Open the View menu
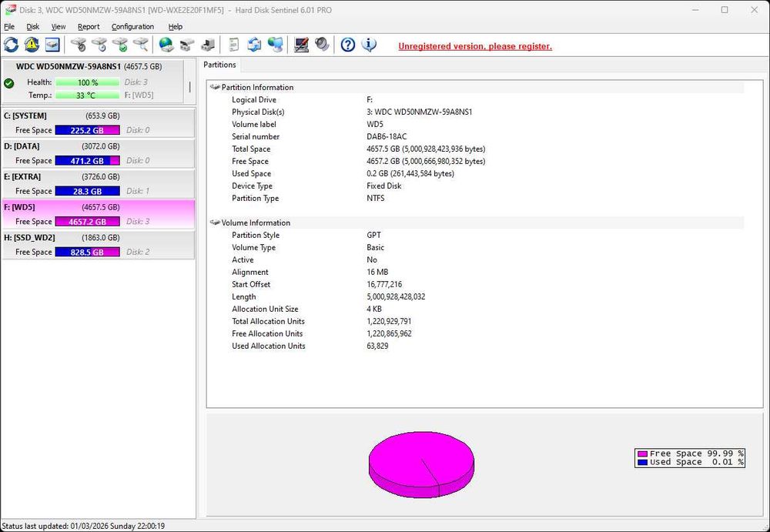The width and height of the screenshot is (770, 532). pyautogui.click(x=59, y=26)
